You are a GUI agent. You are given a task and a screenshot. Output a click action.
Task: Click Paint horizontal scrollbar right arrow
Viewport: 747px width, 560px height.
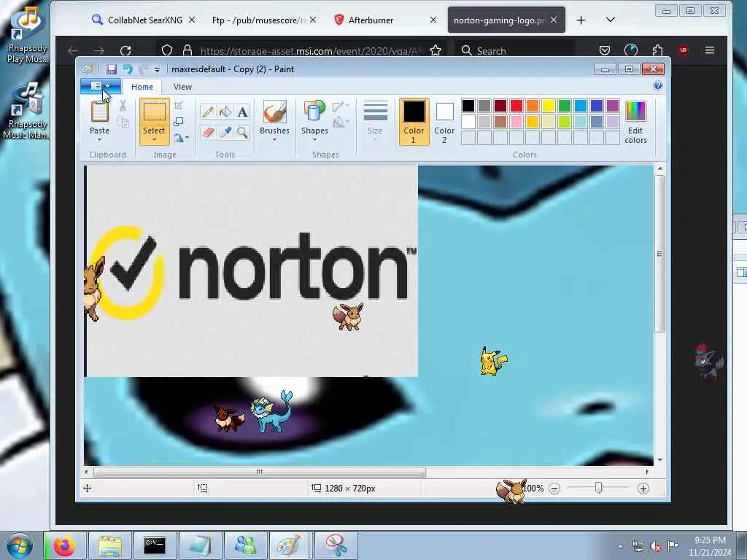pyautogui.click(x=647, y=472)
